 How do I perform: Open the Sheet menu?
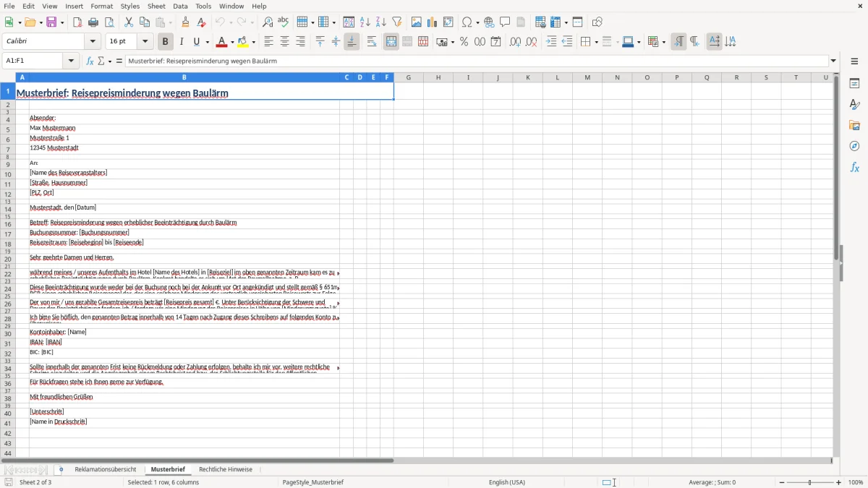click(x=156, y=6)
